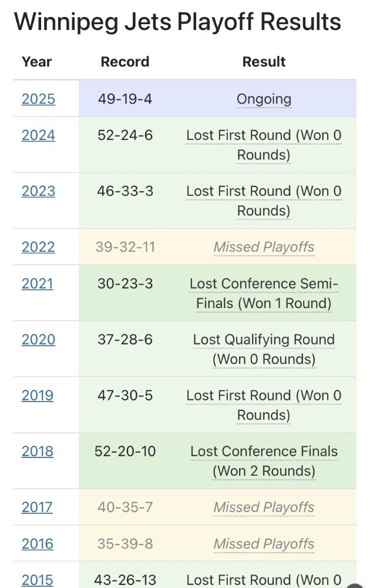Open the 2022 season link
Viewport: 370px width, 588px height.
coord(38,247)
